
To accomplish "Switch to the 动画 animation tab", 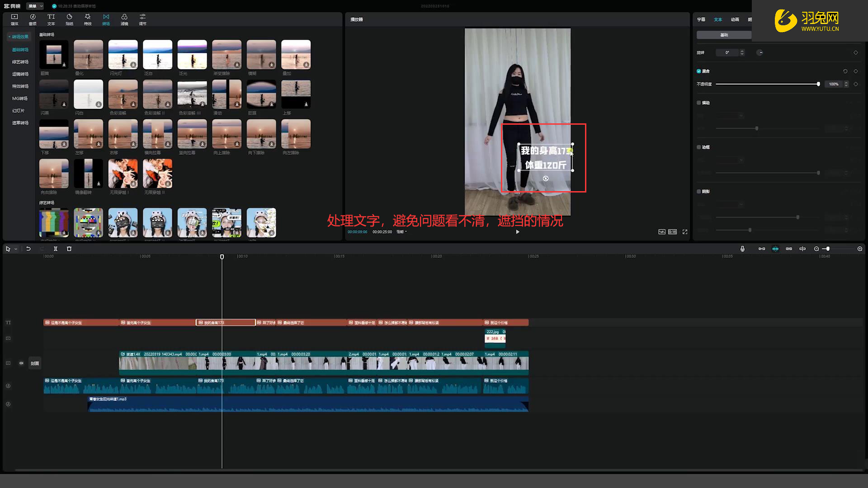I will 735,19.
